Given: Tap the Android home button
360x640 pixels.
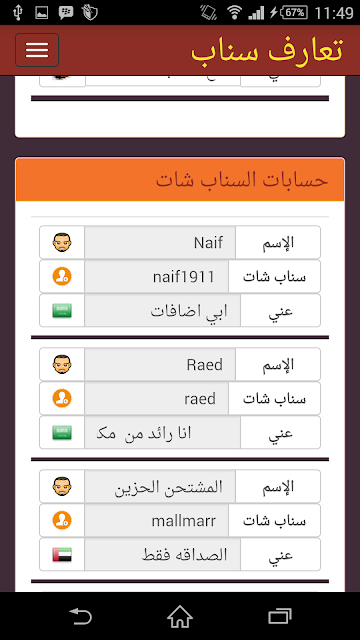Looking at the screenshot, I should [x=180, y=616].
